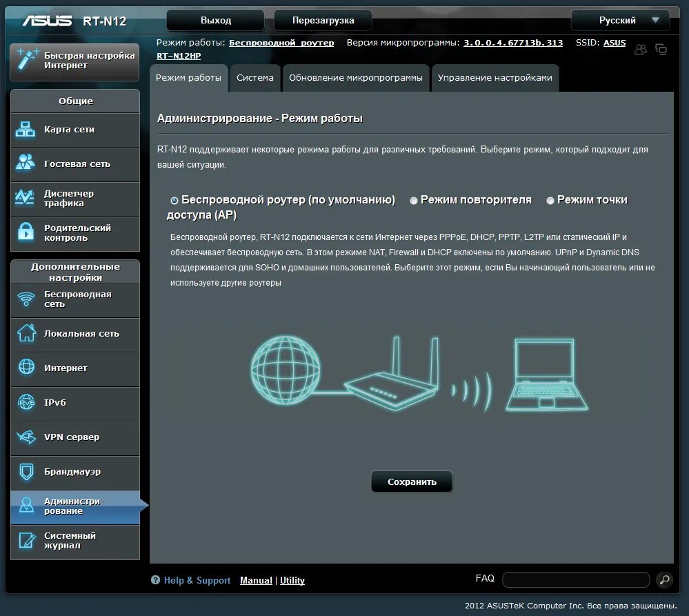Click the Utility link in footer
This screenshot has height=616, width=689.
point(292,580)
